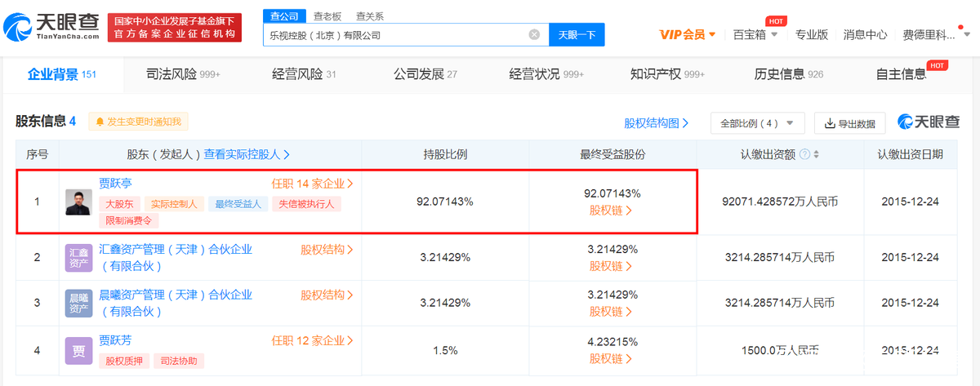Click the 汇鑫资产 company logo icon

tap(78, 257)
